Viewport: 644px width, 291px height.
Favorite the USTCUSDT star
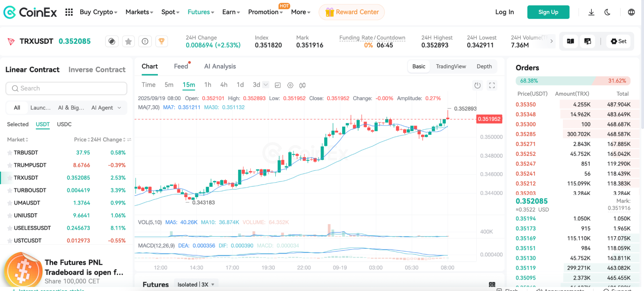[10, 241]
